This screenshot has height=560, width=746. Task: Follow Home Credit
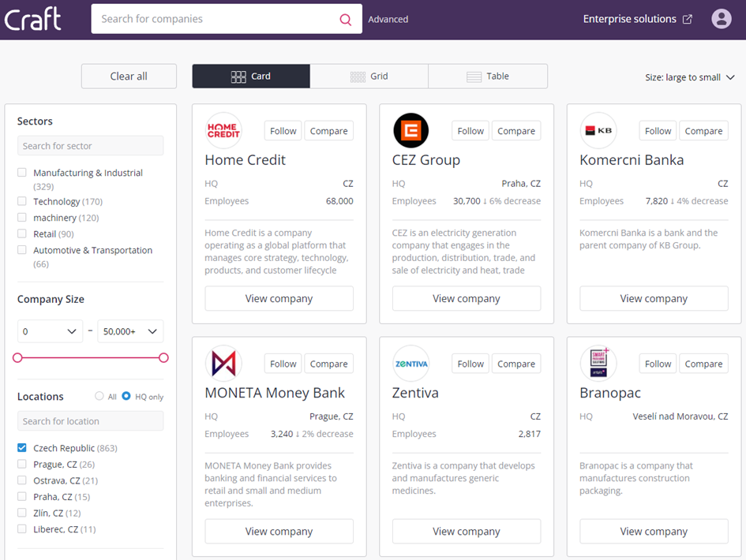click(x=283, y=131)
